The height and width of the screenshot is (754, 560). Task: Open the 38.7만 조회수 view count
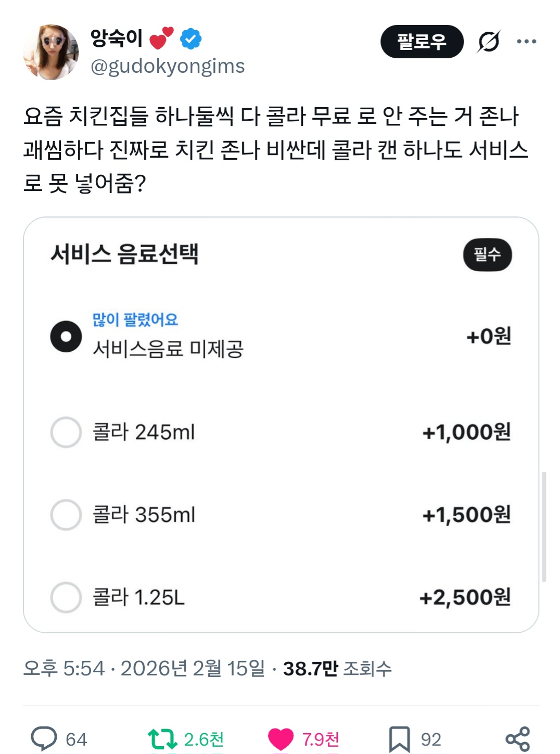point(337,669)
